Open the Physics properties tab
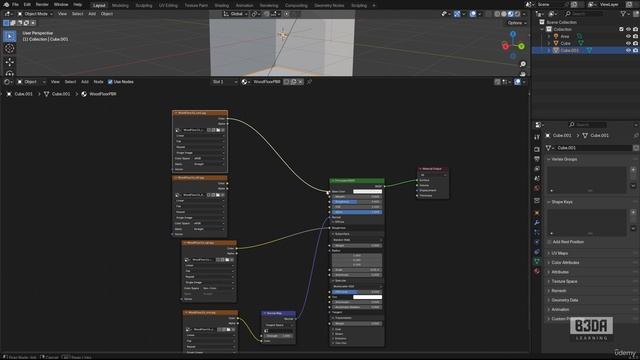Screen dimensions: 640x360 click(x=537, y=242)
